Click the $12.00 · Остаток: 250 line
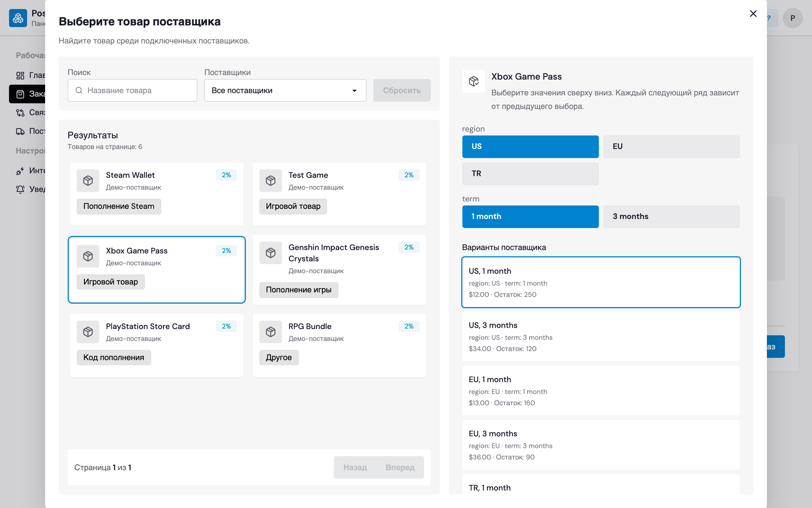Viewport: 812px width, 508px height. [502, 294]
